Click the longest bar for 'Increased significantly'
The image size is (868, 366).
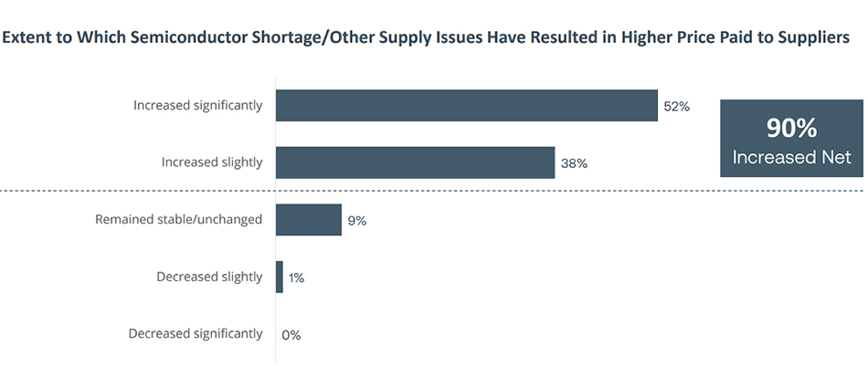466,106
